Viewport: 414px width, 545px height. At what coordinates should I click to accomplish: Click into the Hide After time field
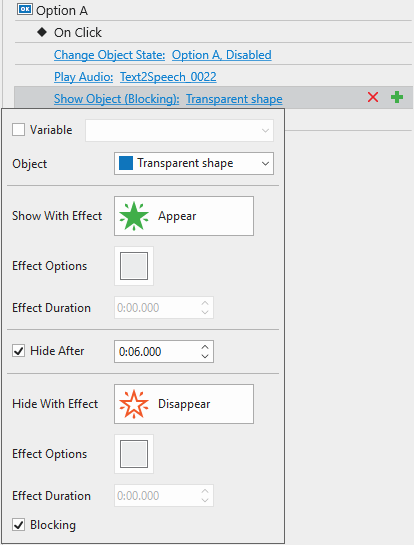pyautogui.click(x=157, y=352)
